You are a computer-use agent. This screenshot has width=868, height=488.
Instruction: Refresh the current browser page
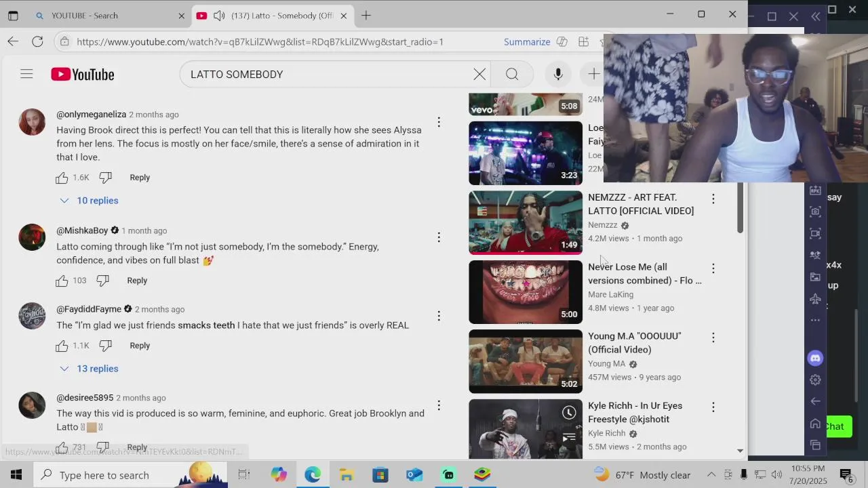click(38, 41)
